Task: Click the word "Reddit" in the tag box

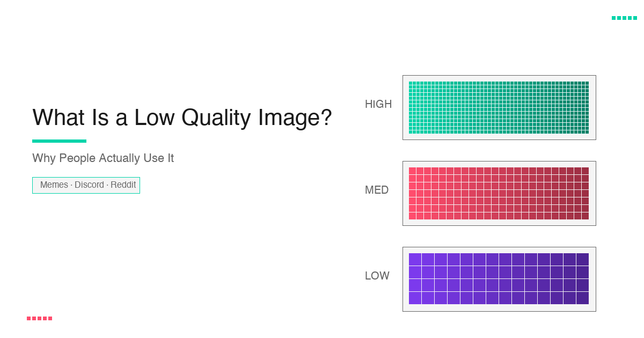Action: [123, 185]
